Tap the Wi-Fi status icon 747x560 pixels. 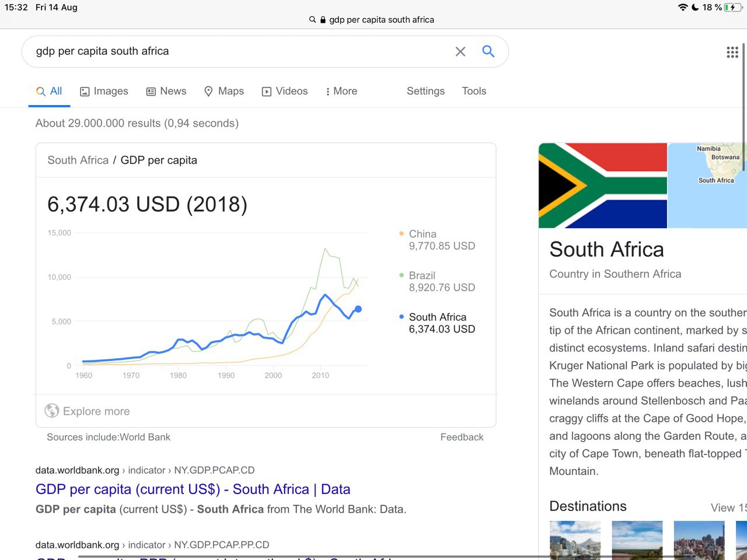point(682,8)
